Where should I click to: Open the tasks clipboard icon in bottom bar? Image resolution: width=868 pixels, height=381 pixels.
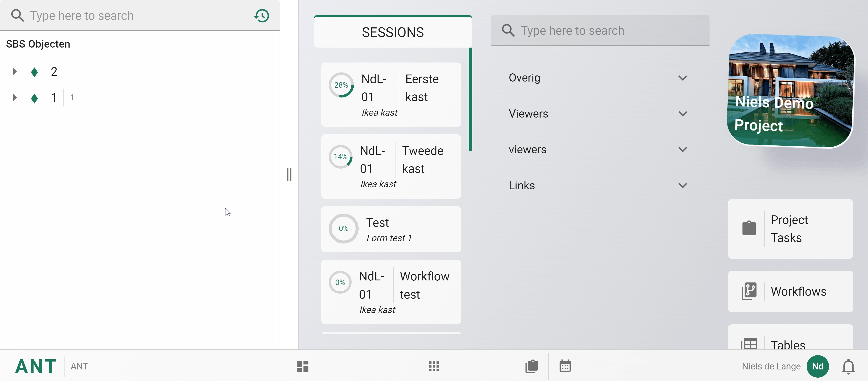(531, 366)
